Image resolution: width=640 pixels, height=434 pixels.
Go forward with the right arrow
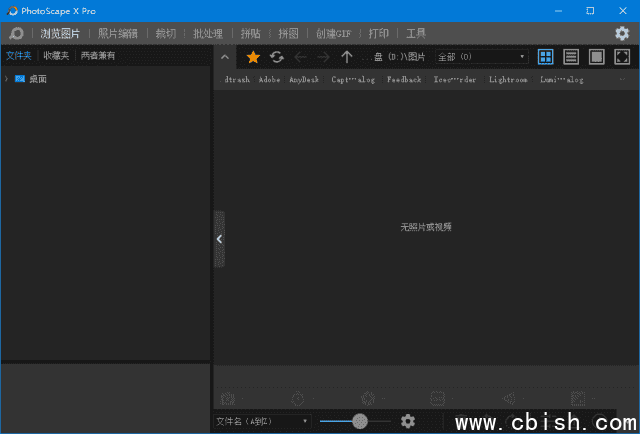click(324, 57)
